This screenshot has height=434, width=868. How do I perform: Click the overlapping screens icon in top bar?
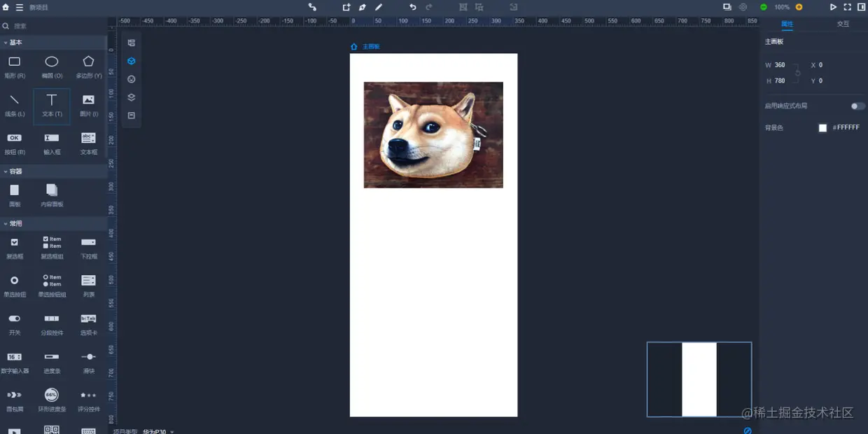coord(727,7)
